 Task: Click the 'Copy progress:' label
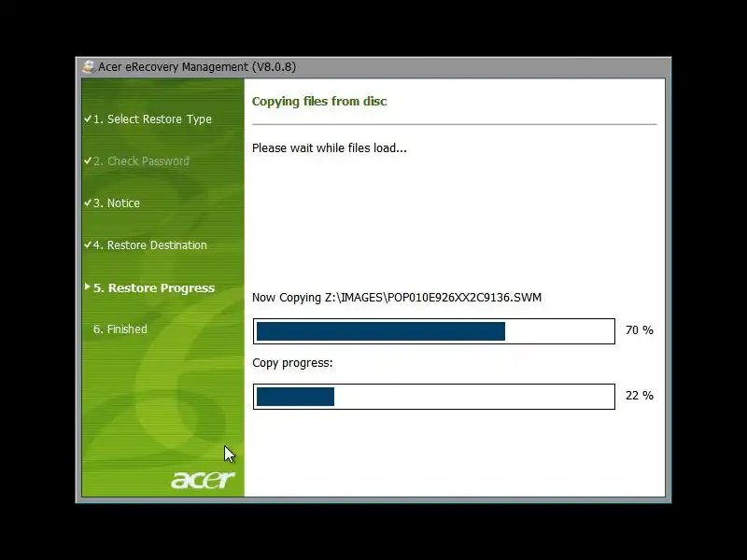click(292, 363)
